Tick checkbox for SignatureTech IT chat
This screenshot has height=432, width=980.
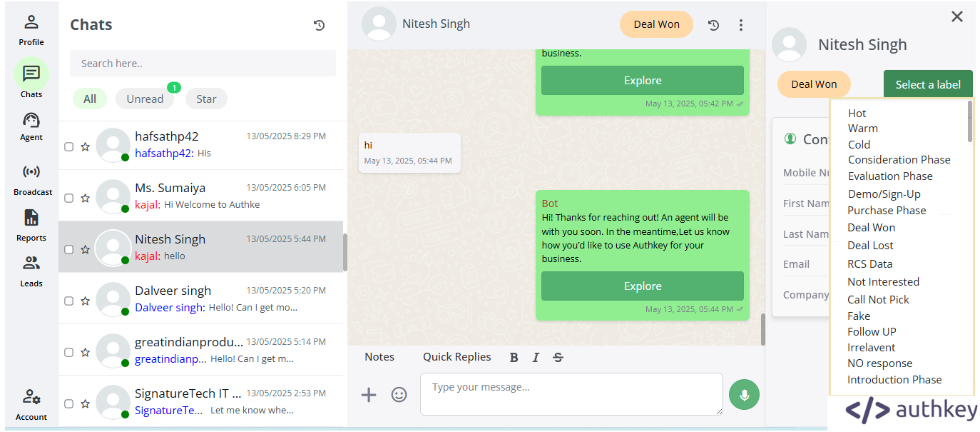click(69, 403)
